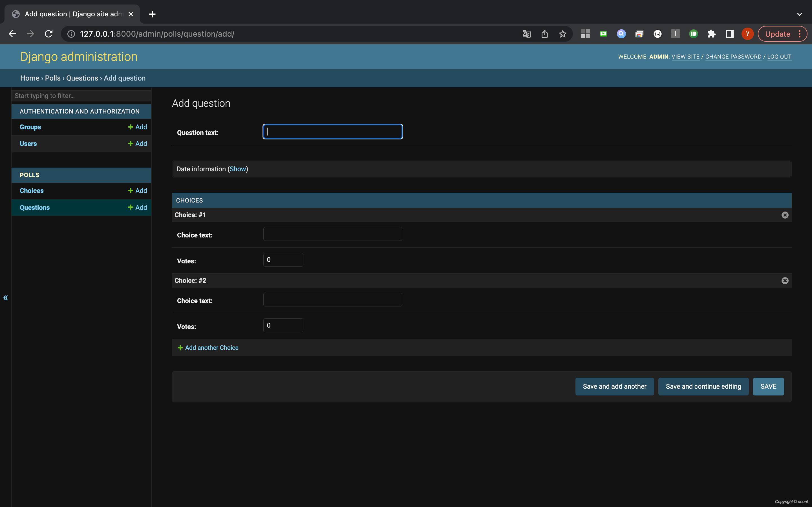Click the Polls breadcrumb link

click(x=53, y=78)
